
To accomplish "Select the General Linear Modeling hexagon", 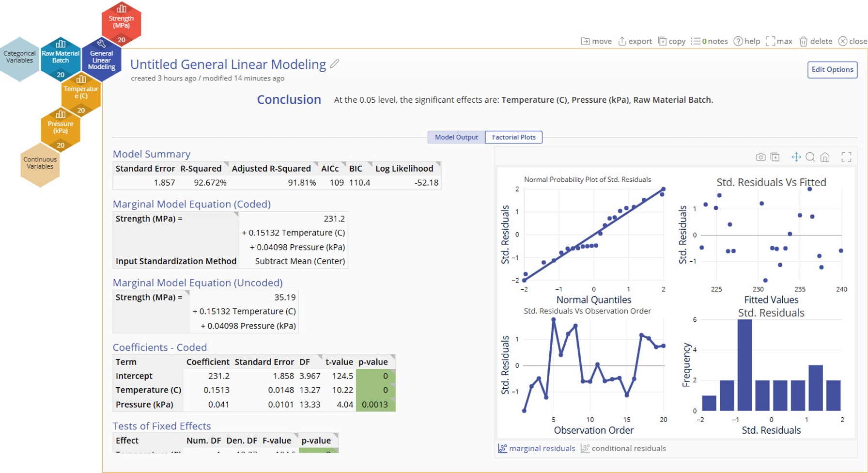I will point(101,59).
